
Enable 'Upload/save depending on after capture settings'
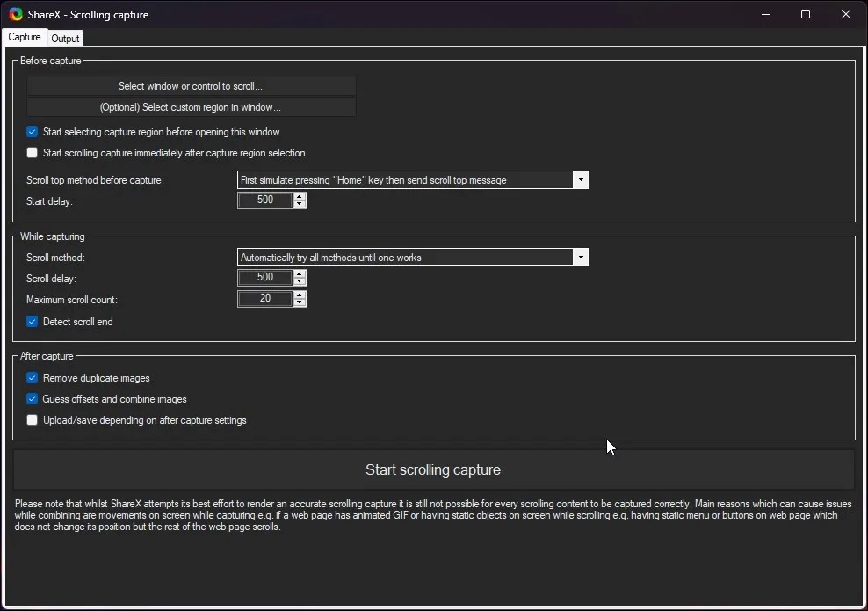pyautogui.click(x=32, y=420)
